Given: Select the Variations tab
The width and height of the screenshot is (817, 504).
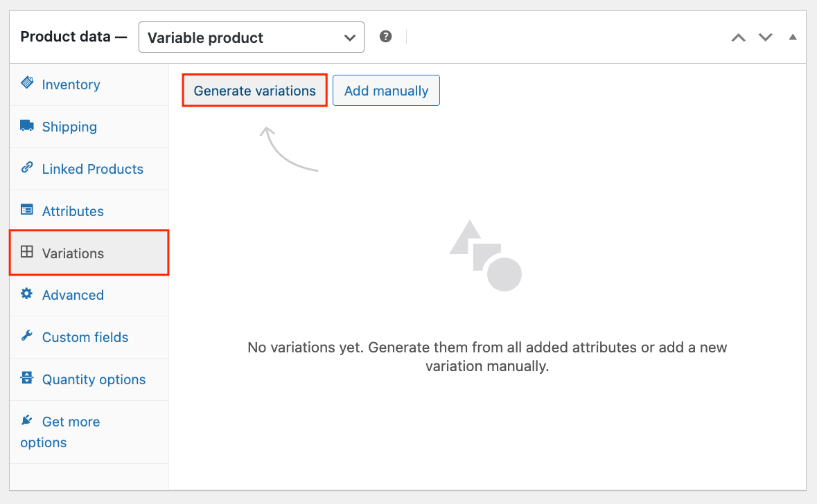Looking at the screenshot, I should 89,253.
